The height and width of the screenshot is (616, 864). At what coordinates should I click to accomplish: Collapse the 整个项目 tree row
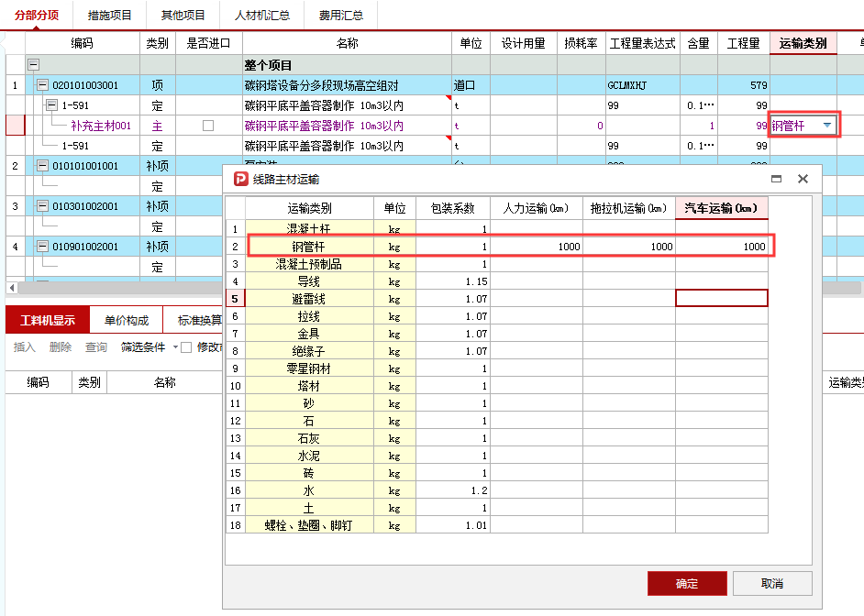point(32,62)
